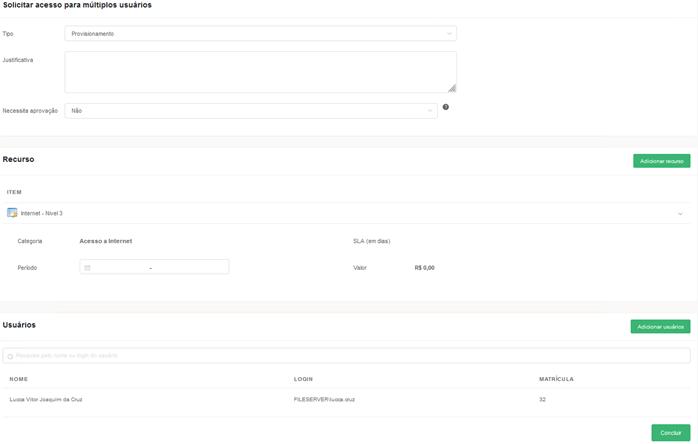Click inside the Período date range field
The image size is (698, 444).
coord(155,268)
